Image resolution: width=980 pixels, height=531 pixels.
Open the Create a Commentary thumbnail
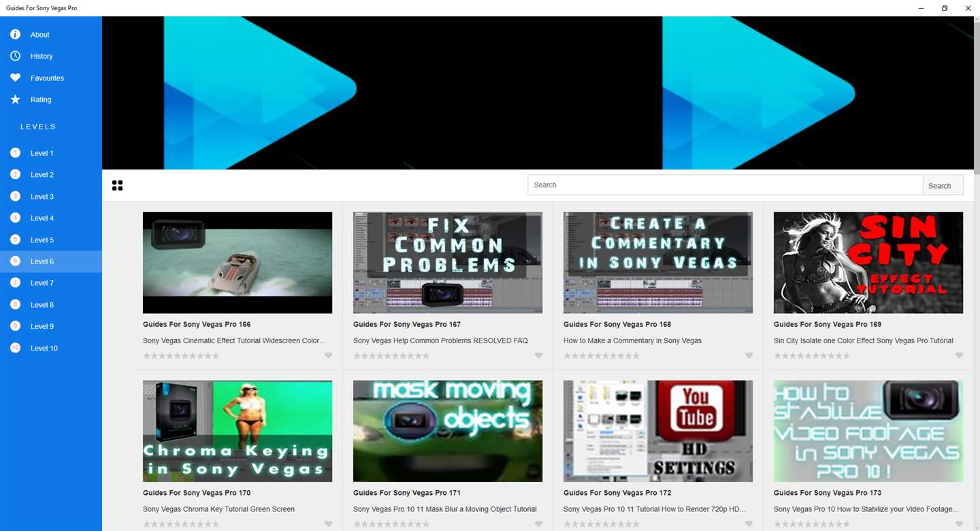click(x=658, y=262)
